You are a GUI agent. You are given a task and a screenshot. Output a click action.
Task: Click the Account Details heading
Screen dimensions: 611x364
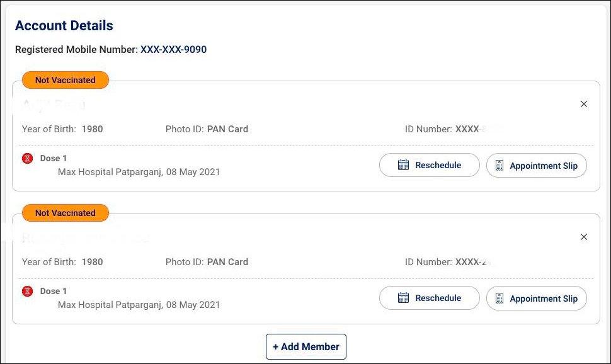64,26
